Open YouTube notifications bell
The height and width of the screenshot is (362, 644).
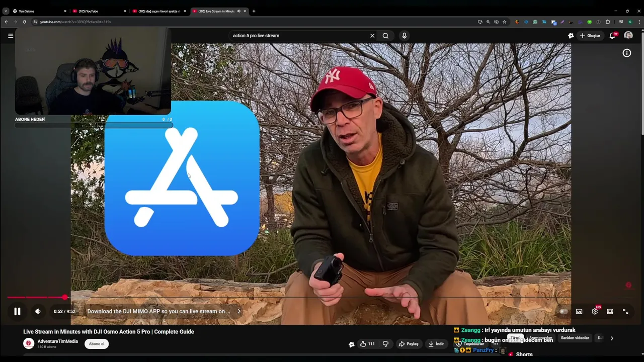[x=612, y=36]
